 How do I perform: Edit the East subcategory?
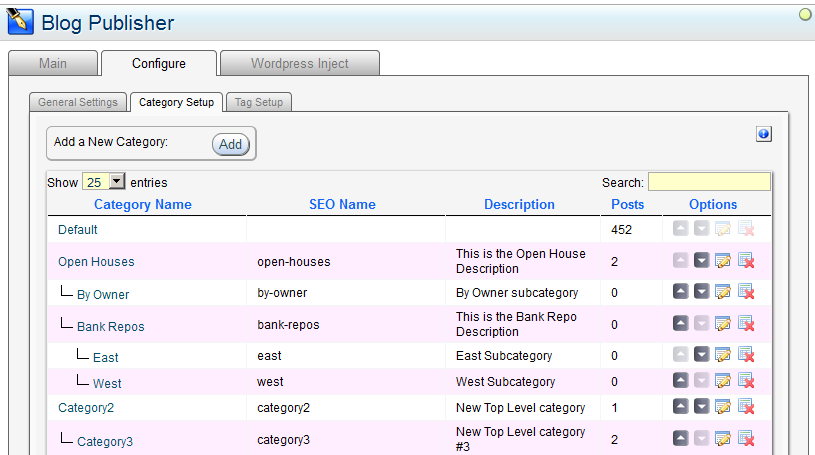723,355
